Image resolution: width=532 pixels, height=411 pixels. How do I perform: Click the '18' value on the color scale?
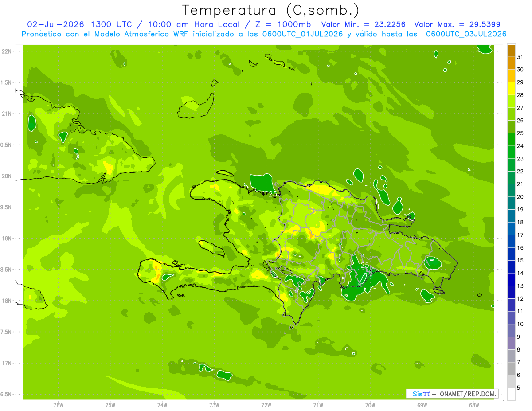pyautogui.click(x=520, y=222)
